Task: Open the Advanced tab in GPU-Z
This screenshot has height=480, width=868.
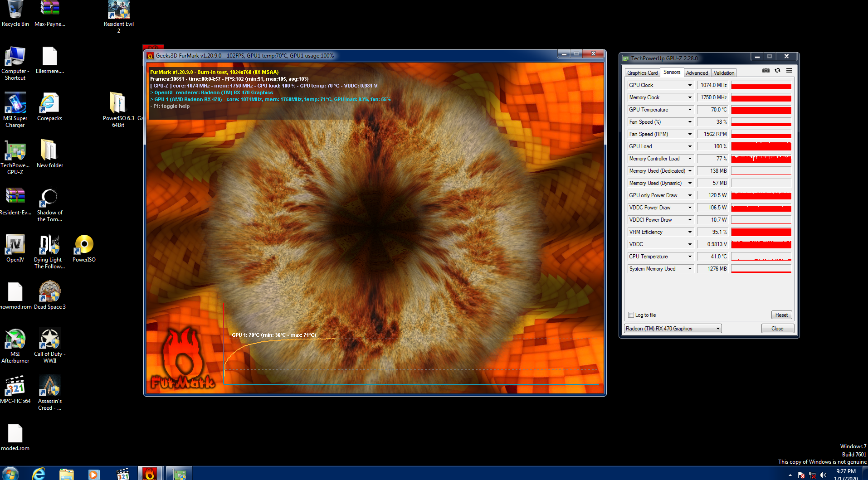Action: pyautogui.click(x=697, y=73)
